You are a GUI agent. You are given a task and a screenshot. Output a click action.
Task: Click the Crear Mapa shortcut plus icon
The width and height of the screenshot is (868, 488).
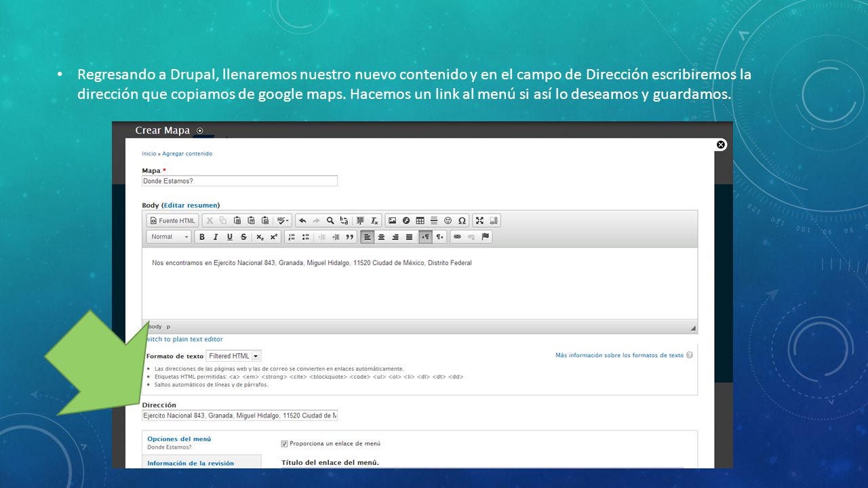[199, 131]
